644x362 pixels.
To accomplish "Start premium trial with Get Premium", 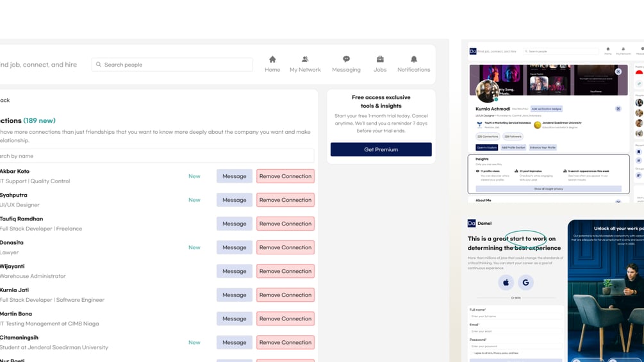I will click(381, 149).
